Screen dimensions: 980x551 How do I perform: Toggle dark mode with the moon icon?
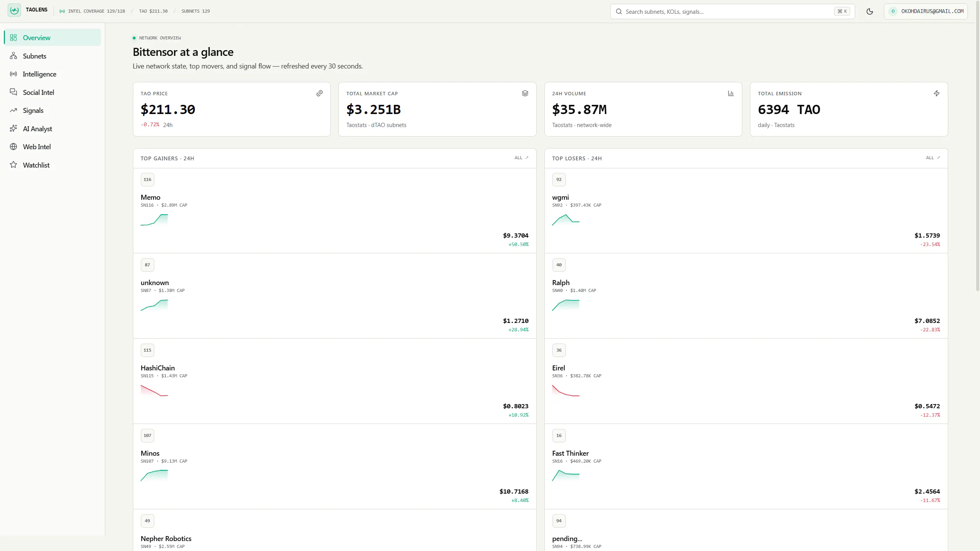[869, 11]
